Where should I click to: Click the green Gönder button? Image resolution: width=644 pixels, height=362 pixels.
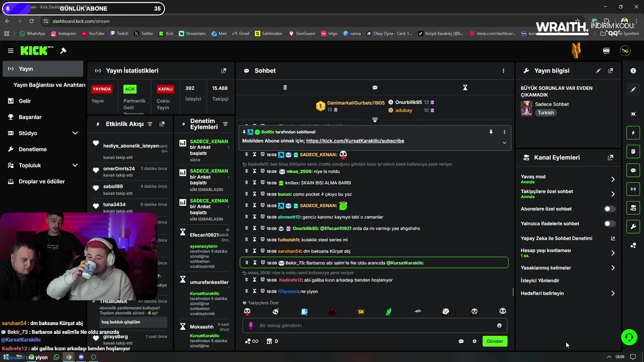[x=495, y=341]
